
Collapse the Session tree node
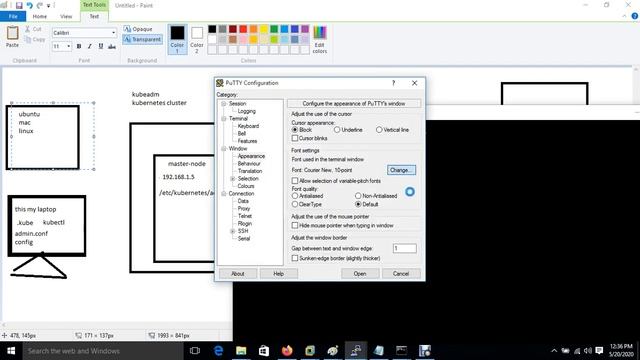224,104
